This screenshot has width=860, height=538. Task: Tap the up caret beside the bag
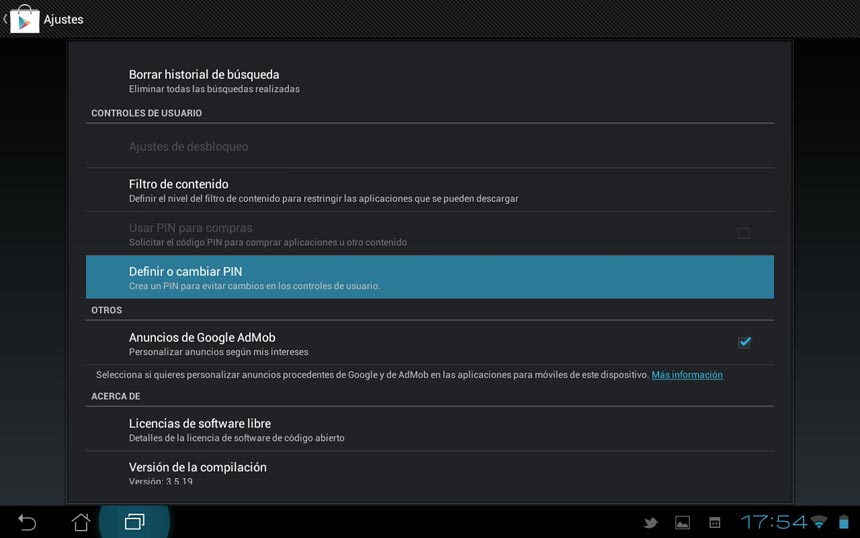5,19
